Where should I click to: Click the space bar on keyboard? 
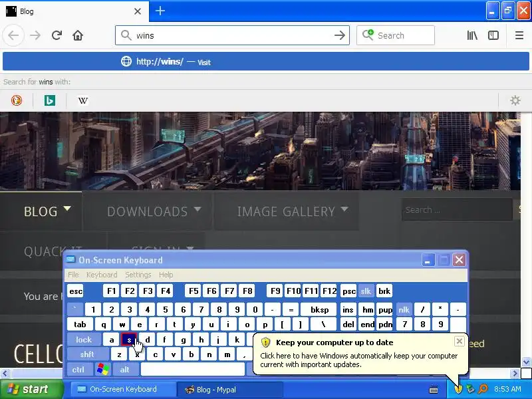point(193,369)
